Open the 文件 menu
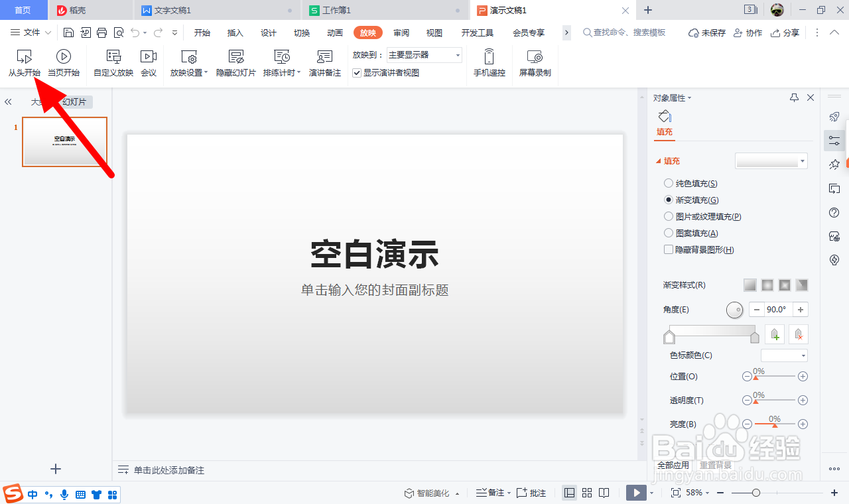The height and width of the screenshot is (504, 849). 31,32
